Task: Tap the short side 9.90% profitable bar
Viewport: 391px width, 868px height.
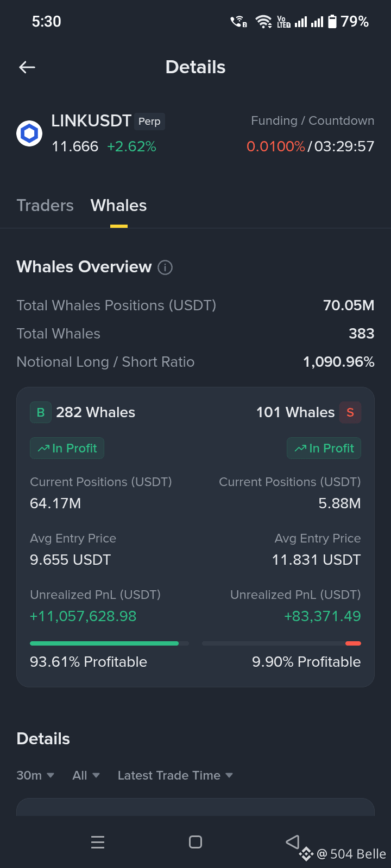Action: (281, 643)
